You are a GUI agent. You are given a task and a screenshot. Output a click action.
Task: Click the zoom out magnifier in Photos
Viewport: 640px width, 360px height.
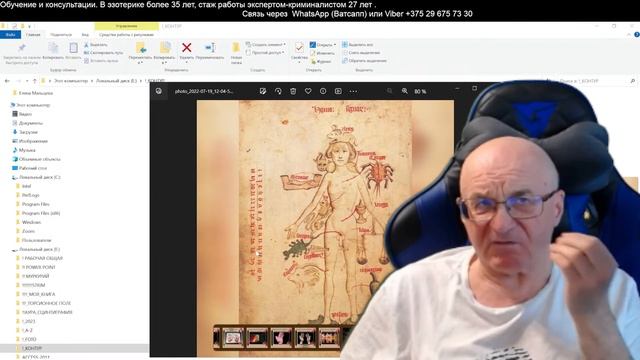coord(389,91)
